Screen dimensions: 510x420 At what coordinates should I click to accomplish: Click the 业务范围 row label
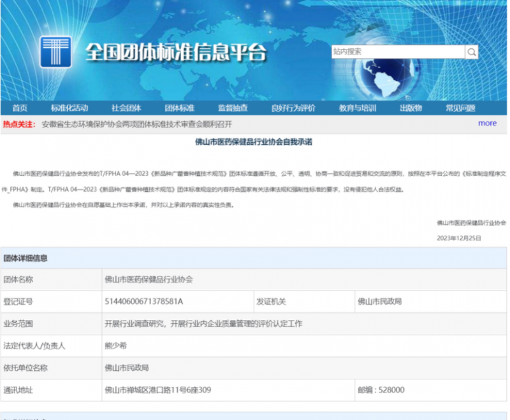pyautogui.click(x=18, y=324)
